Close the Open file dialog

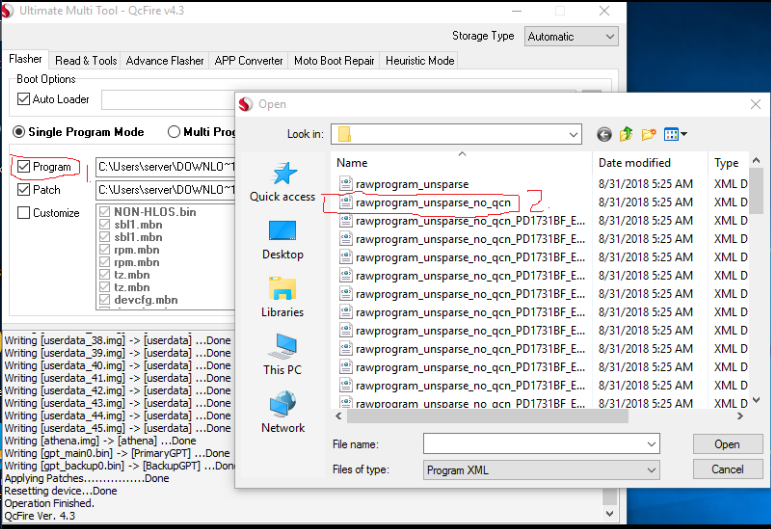click(756, 104)
